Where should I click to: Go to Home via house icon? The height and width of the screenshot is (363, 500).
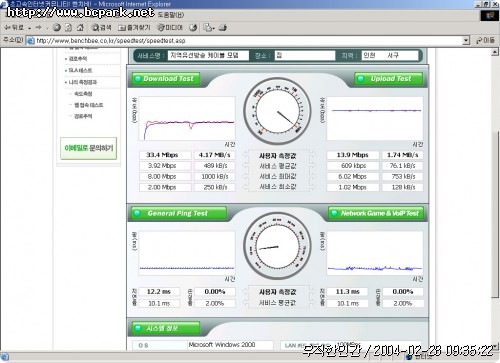pyautogui.click(x=80, y=28)
